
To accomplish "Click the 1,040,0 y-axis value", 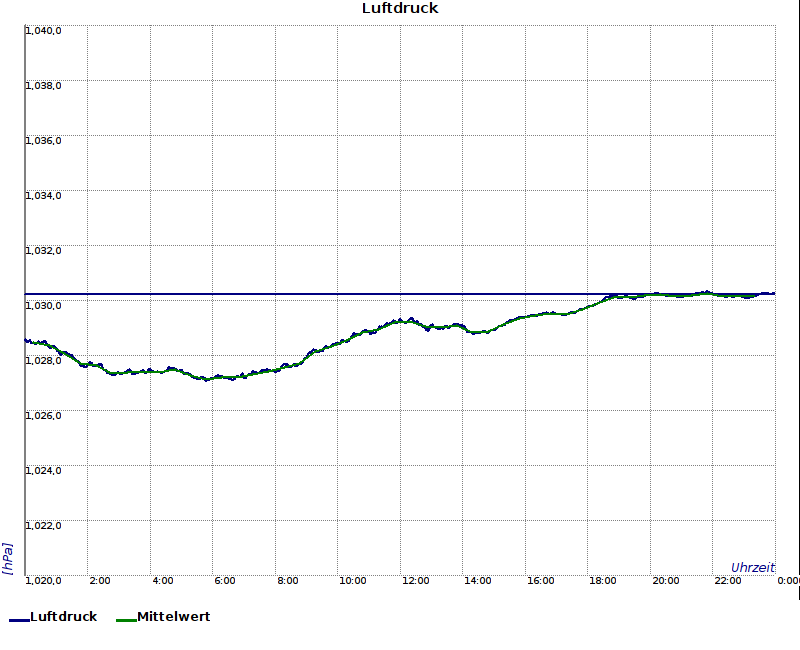I will point(43,31).
